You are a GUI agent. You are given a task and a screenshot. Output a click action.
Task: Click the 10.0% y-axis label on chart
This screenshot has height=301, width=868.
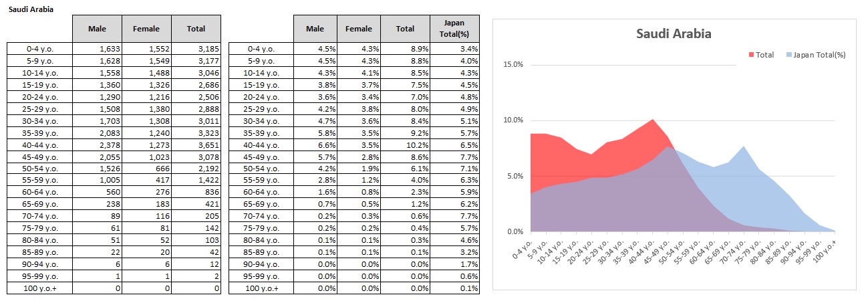point(513,120)
